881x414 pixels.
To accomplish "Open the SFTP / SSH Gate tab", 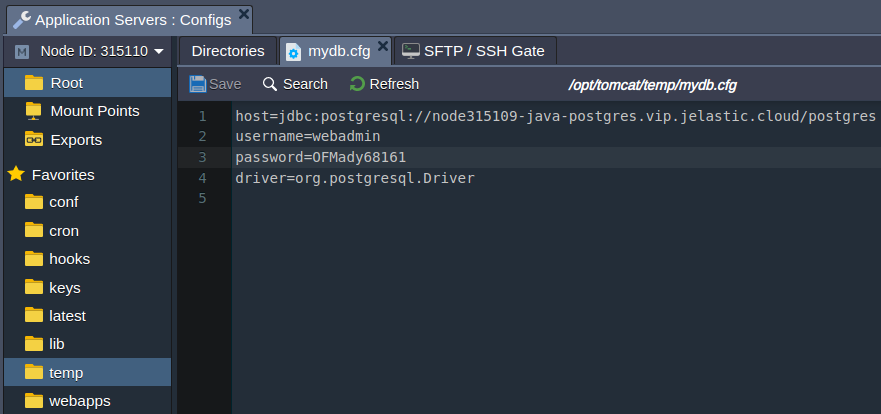I will pyautogui.click(x=475, y=51).
